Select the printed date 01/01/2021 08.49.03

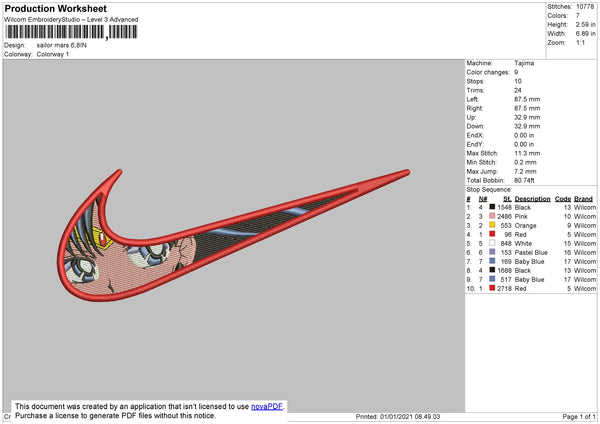[410, 416]
